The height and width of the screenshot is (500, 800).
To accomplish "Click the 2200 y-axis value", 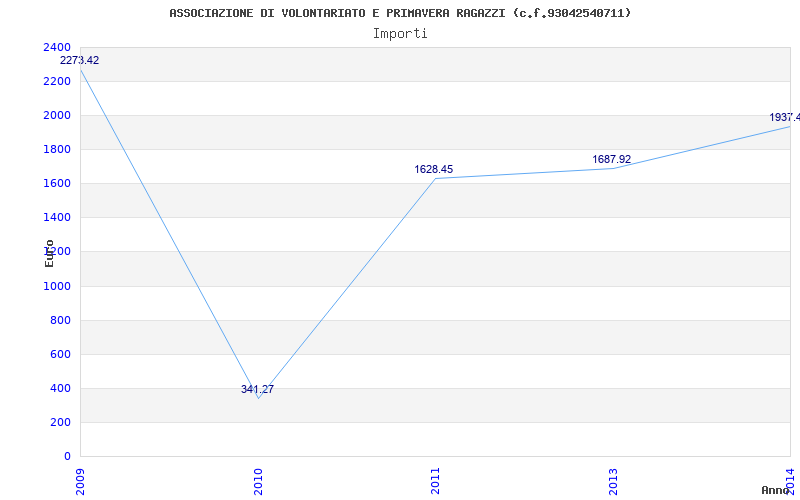I will tap(57, 82).
